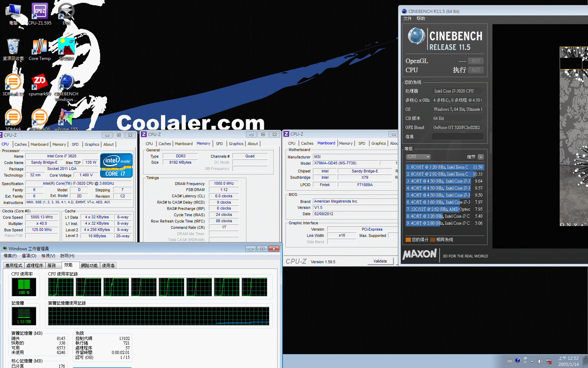The image size is (588, 368).
Task: Click BIOS Brand American Megatrends Inc. field
Action: tap(355, 202)
